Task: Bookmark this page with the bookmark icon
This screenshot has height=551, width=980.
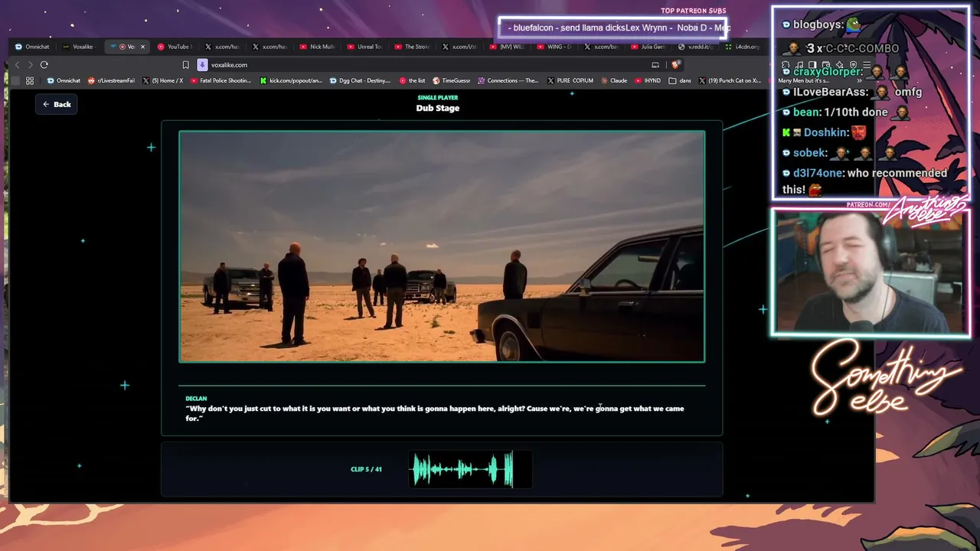Action: click(x=185, y=65)
